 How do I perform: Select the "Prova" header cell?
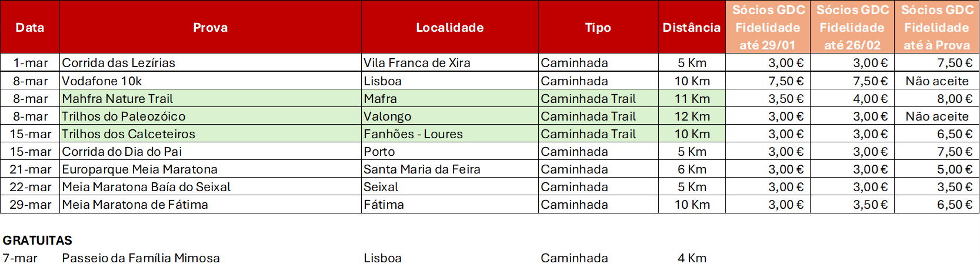click(x=210, y=28)
